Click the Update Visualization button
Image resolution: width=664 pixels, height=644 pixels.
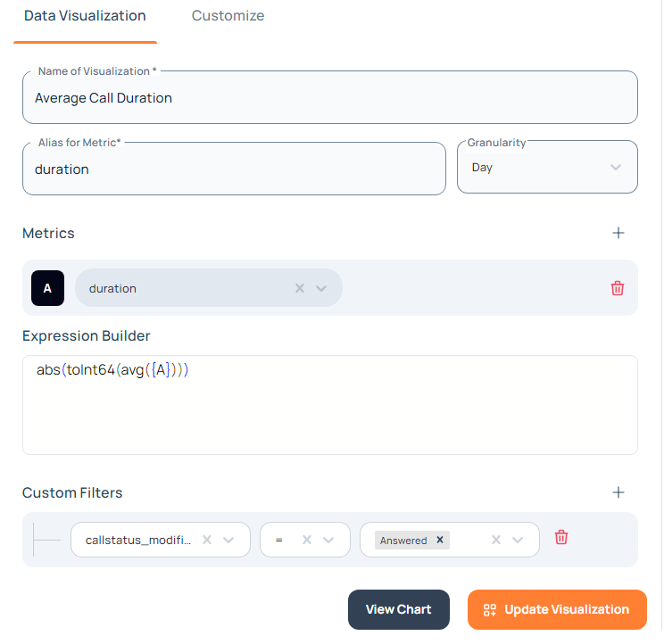[x=557, y=610]
